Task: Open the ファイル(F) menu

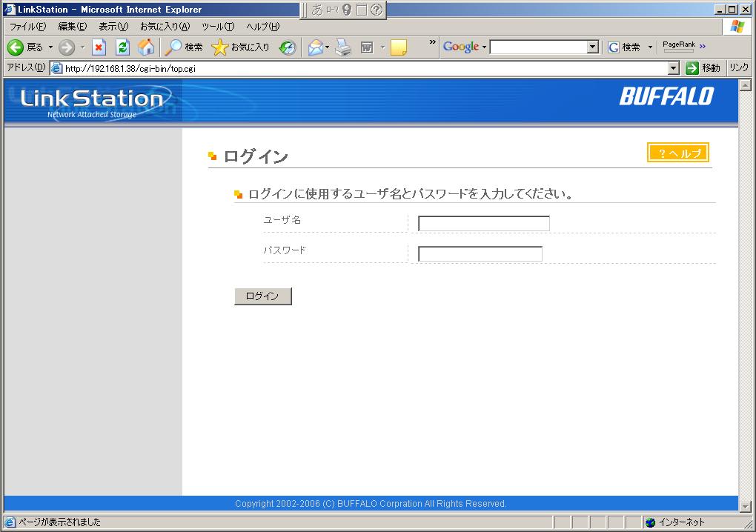Action: click(x=28, y=27)
